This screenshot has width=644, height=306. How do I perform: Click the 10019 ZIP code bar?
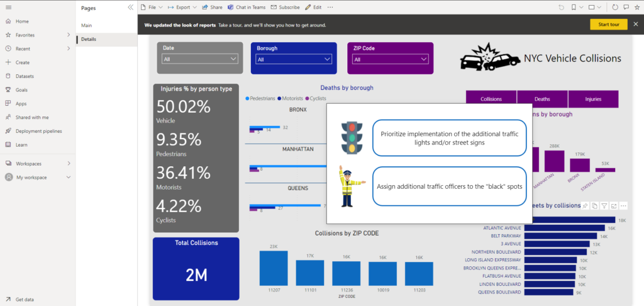[x=382, y=274]
